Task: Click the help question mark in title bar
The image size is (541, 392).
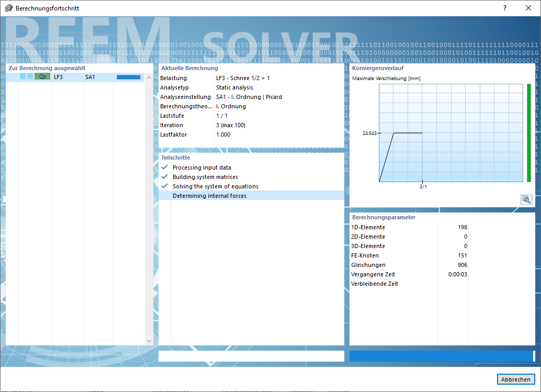Action: point(505,8)
